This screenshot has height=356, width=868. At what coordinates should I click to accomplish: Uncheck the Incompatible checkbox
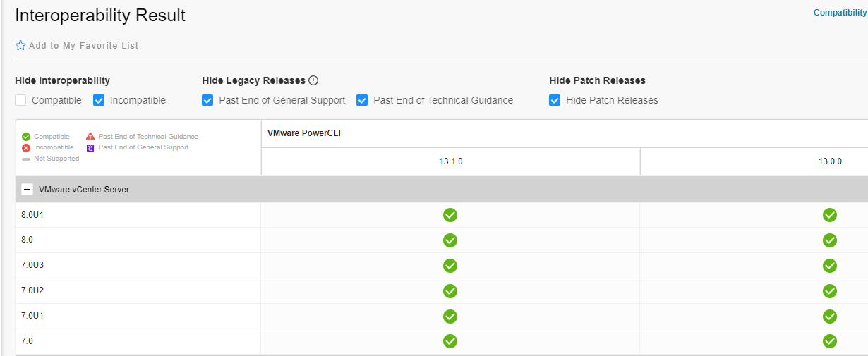[99, 100]
